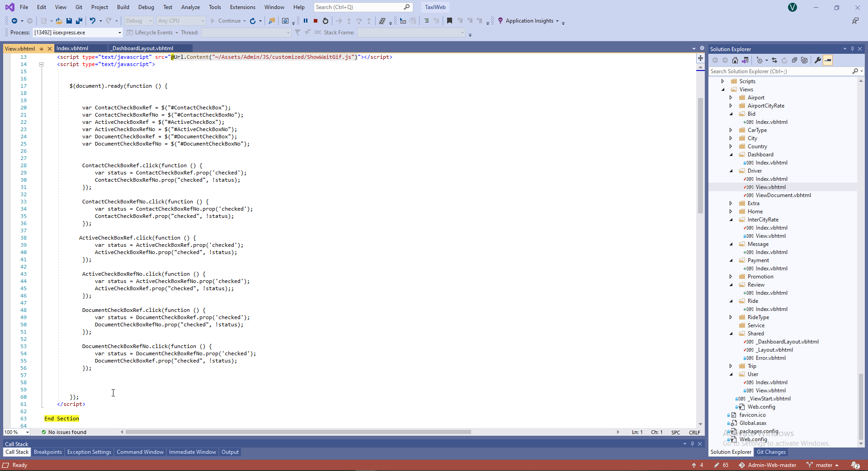Switch views in Solution Explorer
The height and width of the screenshot is (471, 868).
tap(745, 60)
